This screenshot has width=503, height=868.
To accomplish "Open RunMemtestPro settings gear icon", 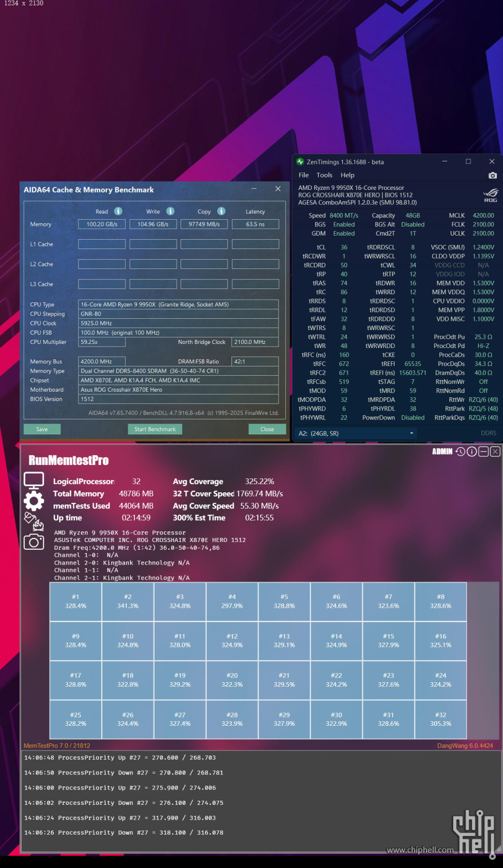I will click(34, 500).
